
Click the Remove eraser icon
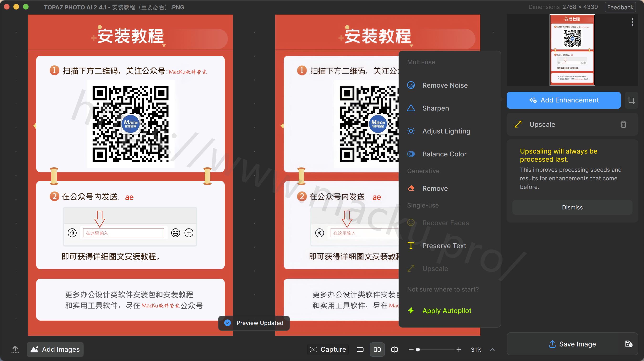pos(411,188)
